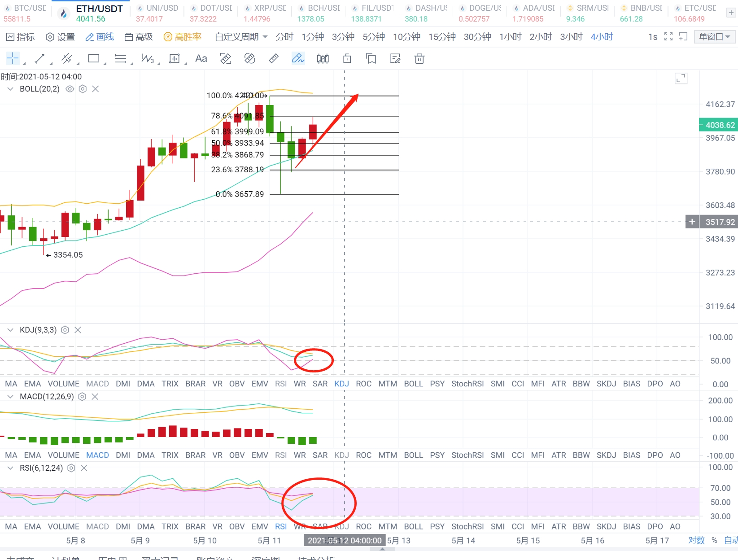Switch to the BTC/USDT symbol tab
This screenshot has width=738, height=560.
click(x=25, y=13)
